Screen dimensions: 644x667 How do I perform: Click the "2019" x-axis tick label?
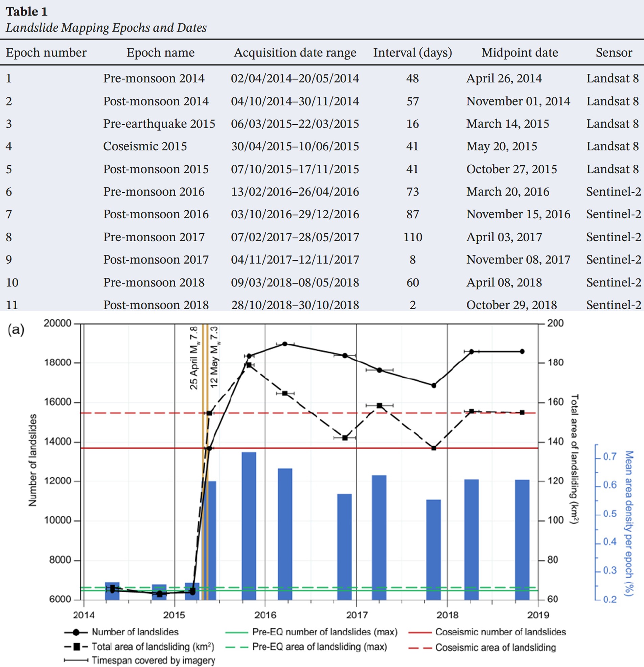(x=538, y=615)
